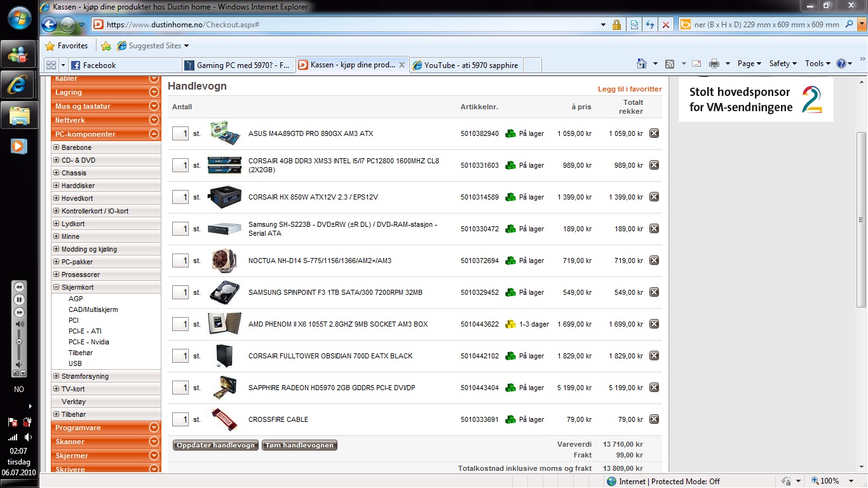The image size is (868, 488).
Task: Open the PCI-E - ATI subcategory
Action: pyautogui.click(x=85, y=331)
